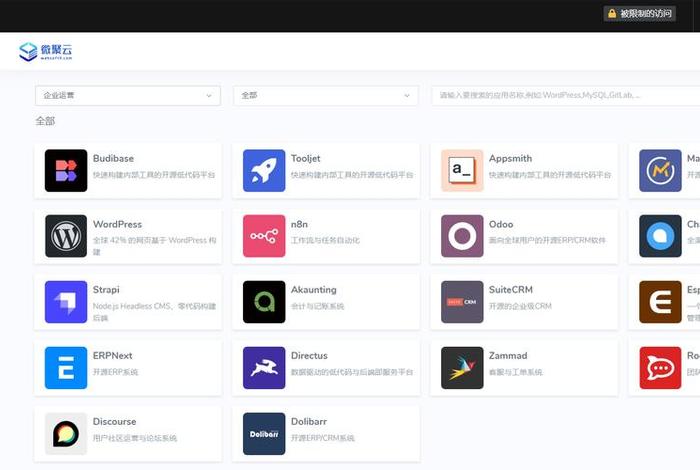The height and width of the screenshot is (470, 700).
Task: Focus the application name search field
Action: [x=560, y=95]
